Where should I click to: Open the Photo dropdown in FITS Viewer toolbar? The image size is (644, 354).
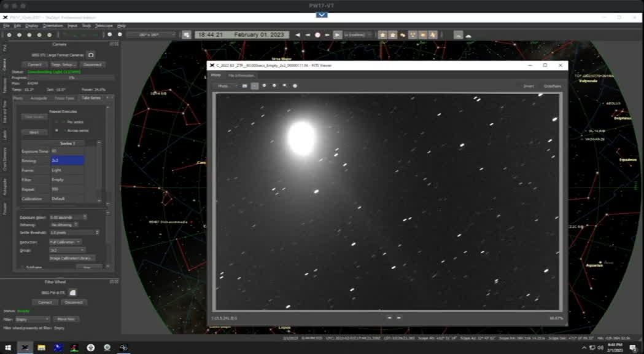pos(226,86)
